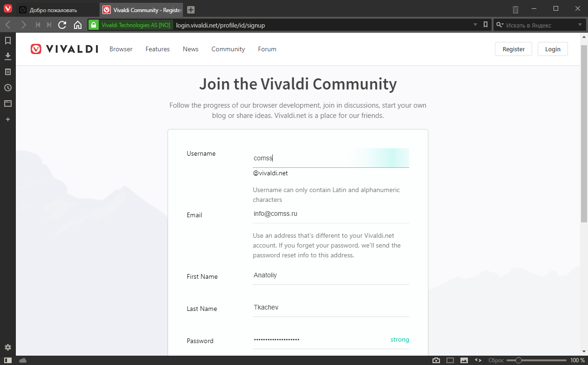This screenshot has height=365, width=588.
Task: Click the Last Name input field
Action: (x=331, y=308)
